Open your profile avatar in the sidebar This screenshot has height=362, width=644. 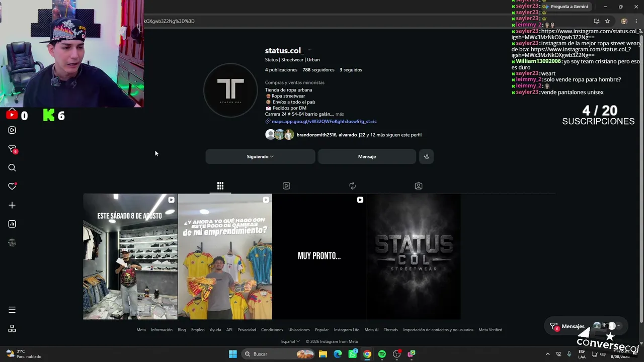[12, 243]
